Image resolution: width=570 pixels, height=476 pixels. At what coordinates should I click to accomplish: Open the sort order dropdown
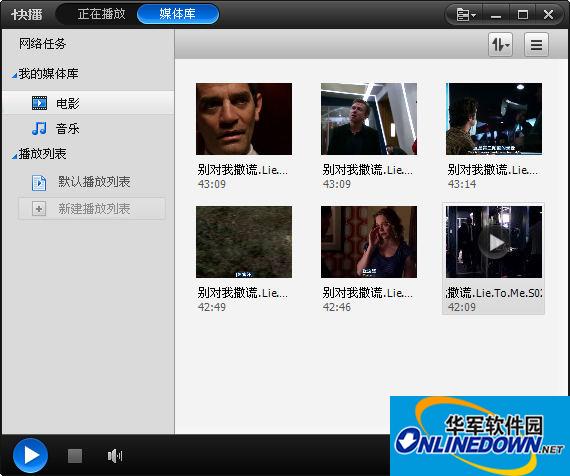pos(500,45)
